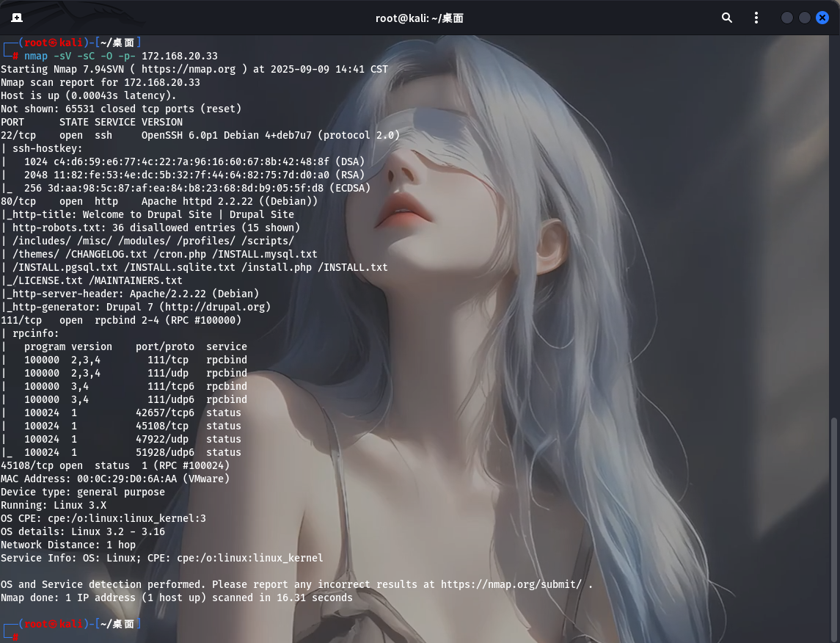840x643 pixels.
Task: Click 'Apache httpd 2.2.22' version text
Action: 197,201
